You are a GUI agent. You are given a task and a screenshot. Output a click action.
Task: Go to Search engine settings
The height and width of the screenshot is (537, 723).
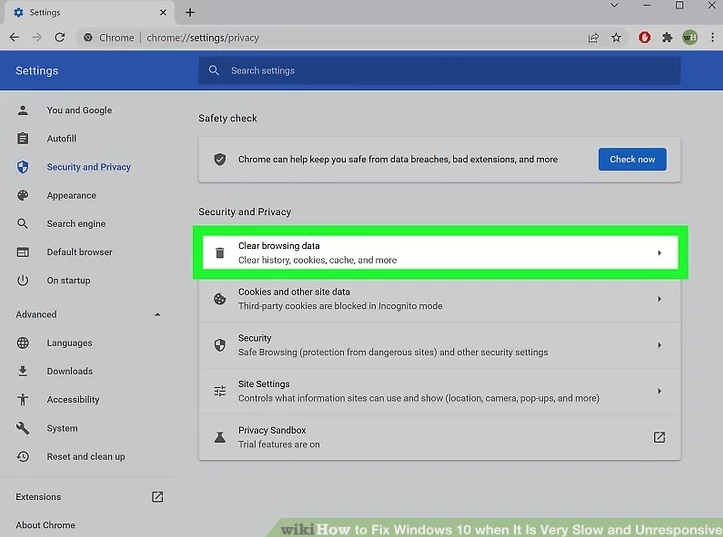click(75, 224)
